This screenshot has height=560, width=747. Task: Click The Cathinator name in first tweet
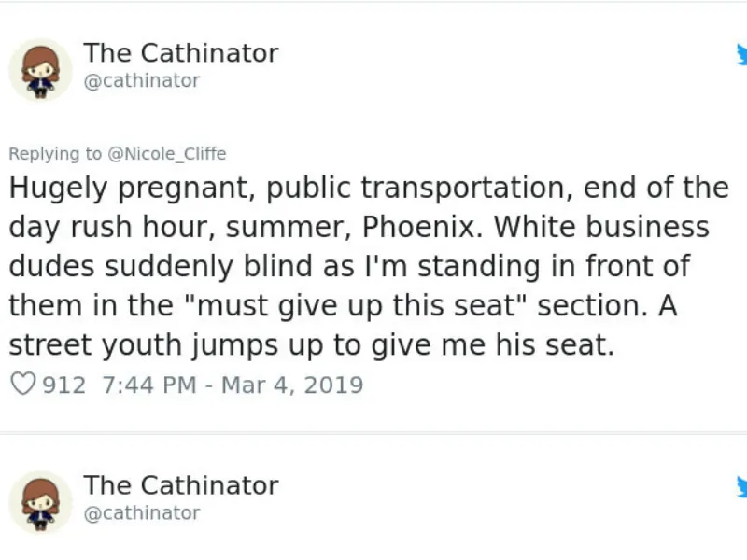click(x=181, y=52)
